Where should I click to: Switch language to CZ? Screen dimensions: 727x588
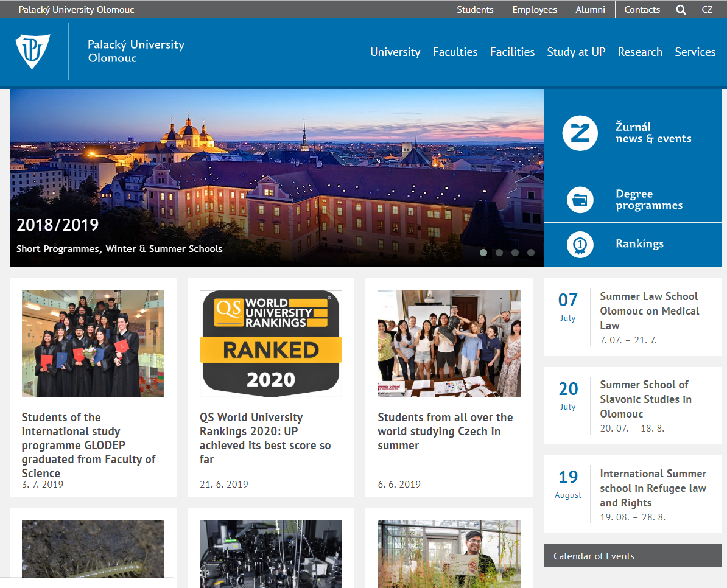(706, 10)
